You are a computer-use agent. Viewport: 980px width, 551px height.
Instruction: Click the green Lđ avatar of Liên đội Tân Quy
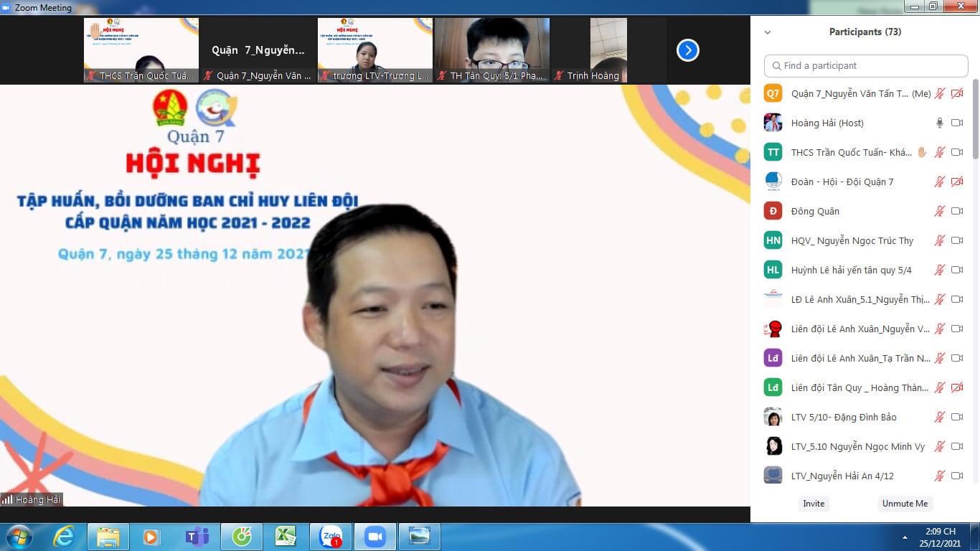coord(773,387)
